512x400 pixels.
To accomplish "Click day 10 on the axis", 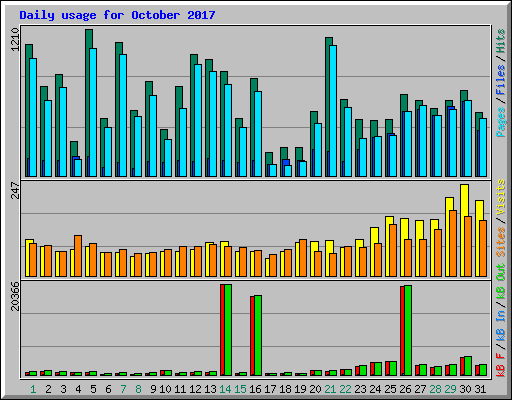I will click(x=165, y=389).
